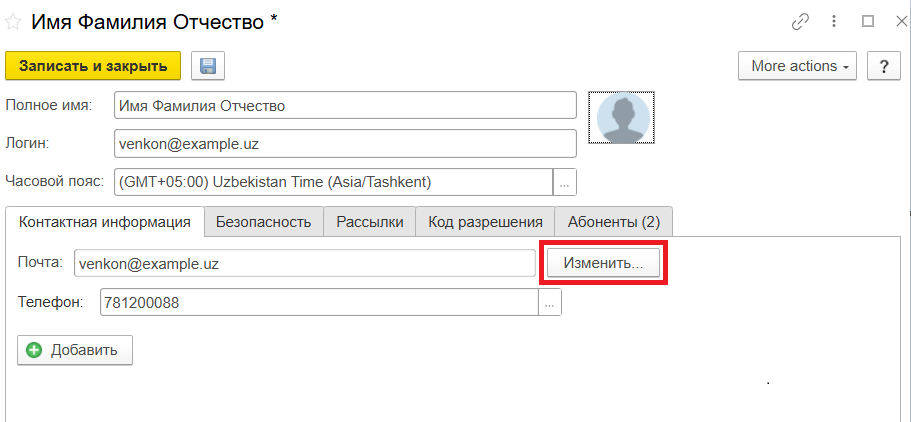Open help with the question mark button
Image resolution: width=911 pixels, height=422 pixels.
[x=883, y=66]
